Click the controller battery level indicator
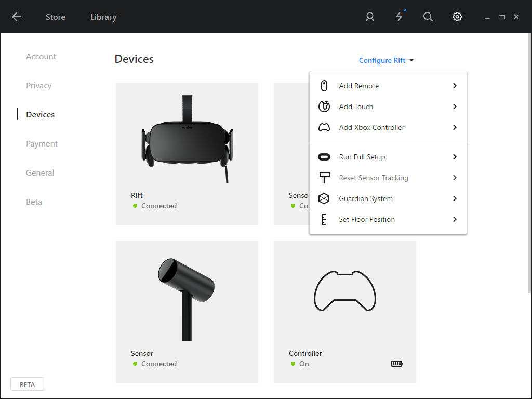 396,364
